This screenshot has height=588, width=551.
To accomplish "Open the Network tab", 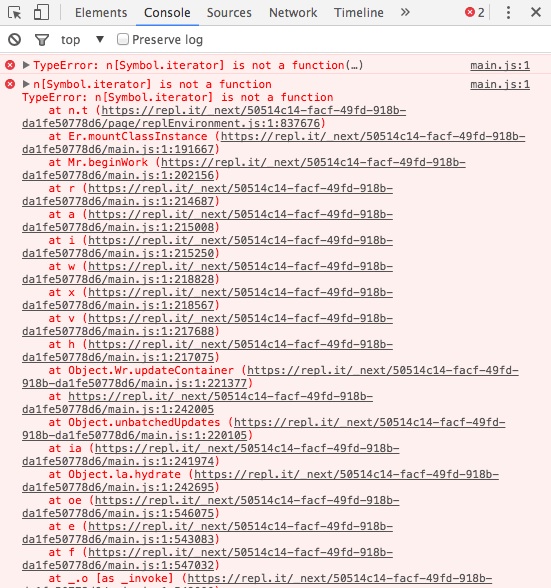I will click(x=293, y=13).
